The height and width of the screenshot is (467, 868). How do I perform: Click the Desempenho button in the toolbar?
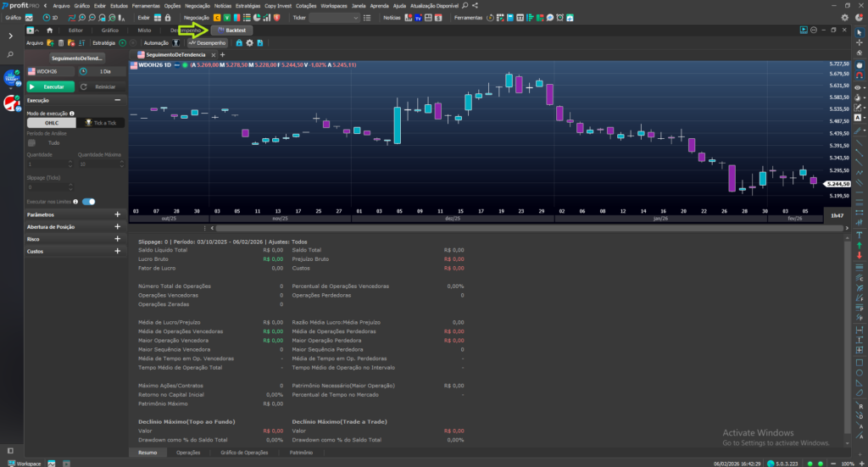tap(208, 42)
